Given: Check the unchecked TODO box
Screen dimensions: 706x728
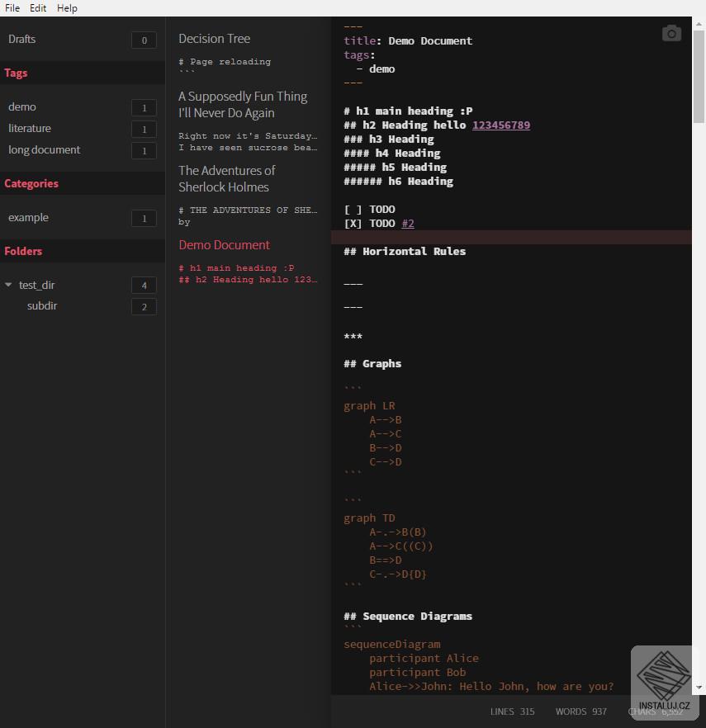Looking at the screenshot, I should pos(353,210).
